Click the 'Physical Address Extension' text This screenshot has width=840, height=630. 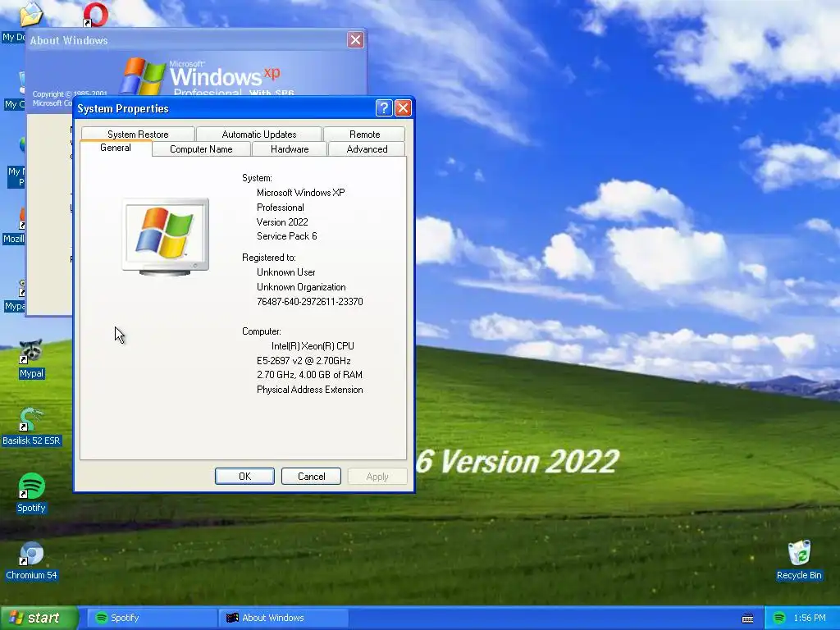coord(309,390)
